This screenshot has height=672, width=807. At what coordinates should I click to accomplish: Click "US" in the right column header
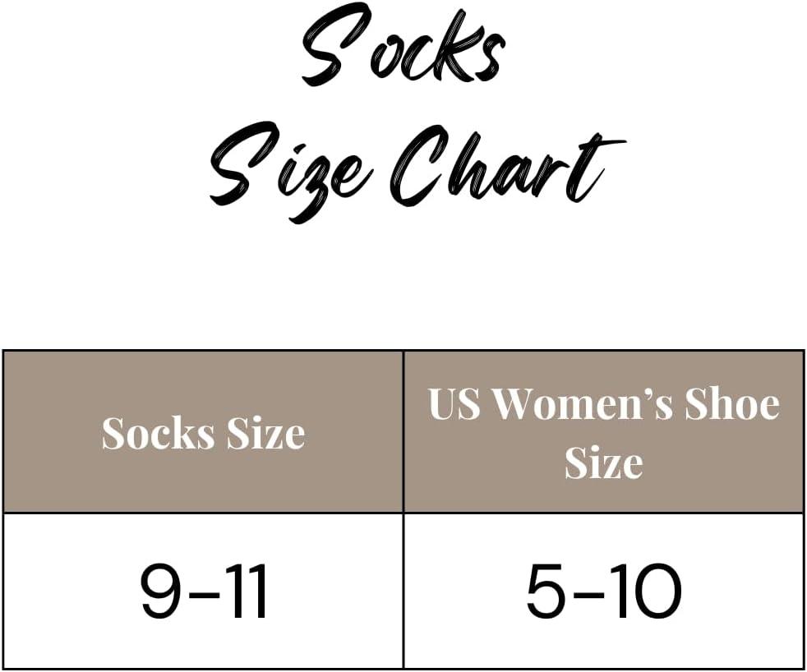tap(454, 404)
